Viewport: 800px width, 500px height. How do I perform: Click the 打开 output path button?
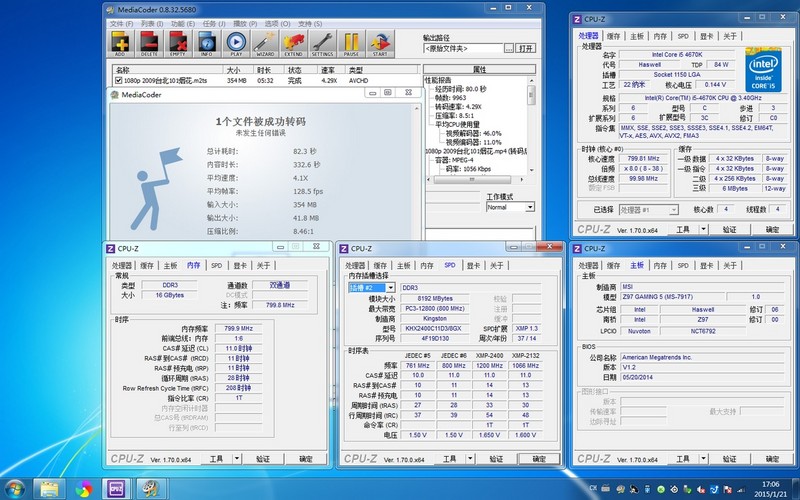coord(526,48)
